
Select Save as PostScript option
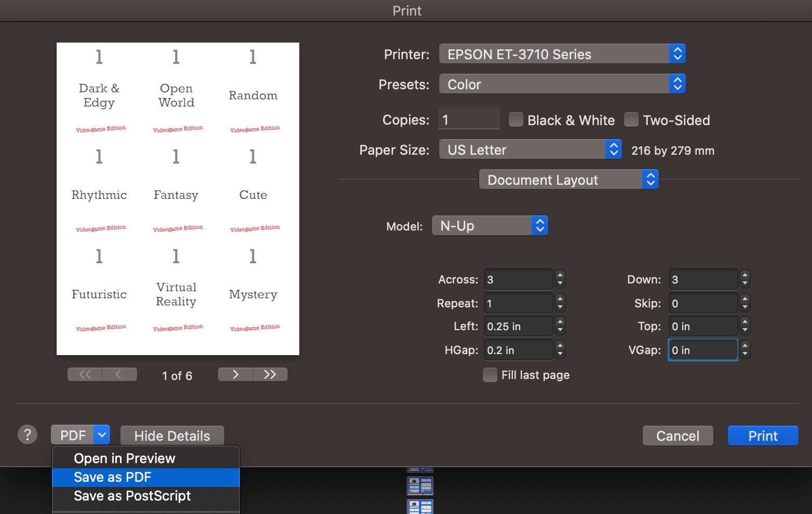click(132, 495)
